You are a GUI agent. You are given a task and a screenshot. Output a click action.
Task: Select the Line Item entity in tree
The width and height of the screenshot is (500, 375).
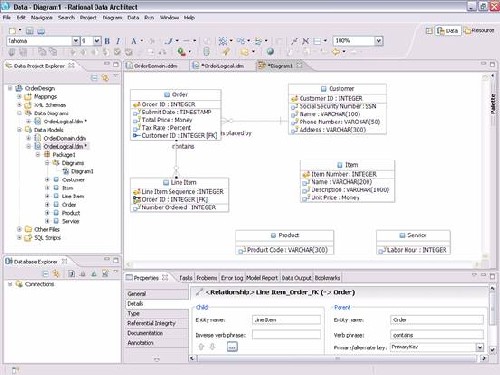point(73,196)
